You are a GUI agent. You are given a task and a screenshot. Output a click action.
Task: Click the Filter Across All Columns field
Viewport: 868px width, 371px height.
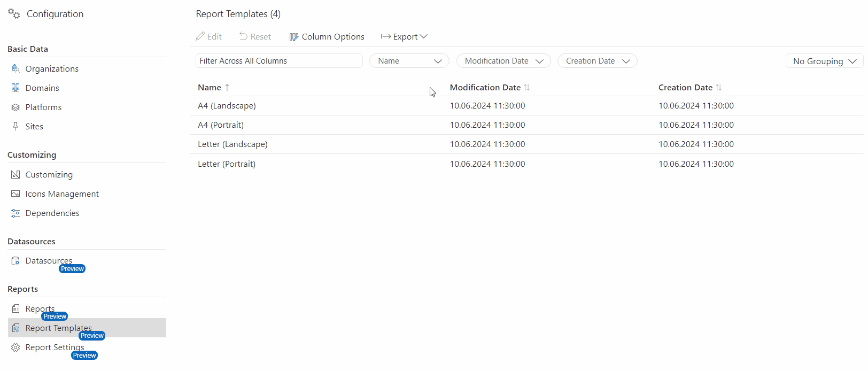279,61
